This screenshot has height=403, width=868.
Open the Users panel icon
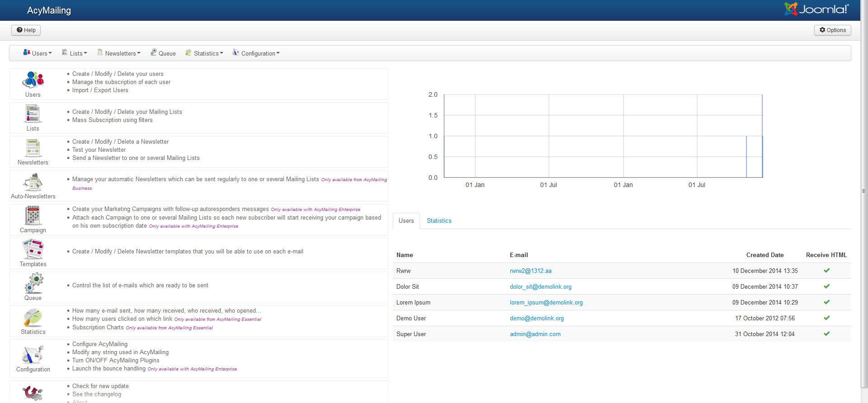pos(33,80)
